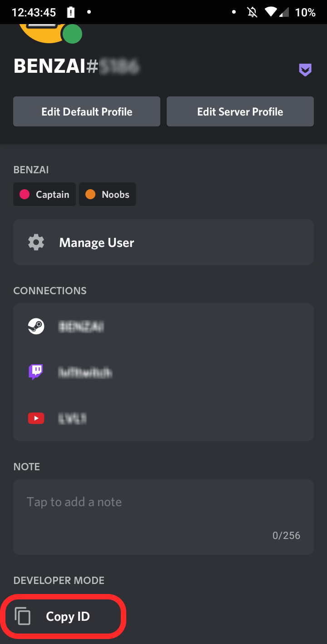The height and width of the screenshot is (644, 327).
Task: Open the Steam connection icon
Action: [x=36, y=326]
